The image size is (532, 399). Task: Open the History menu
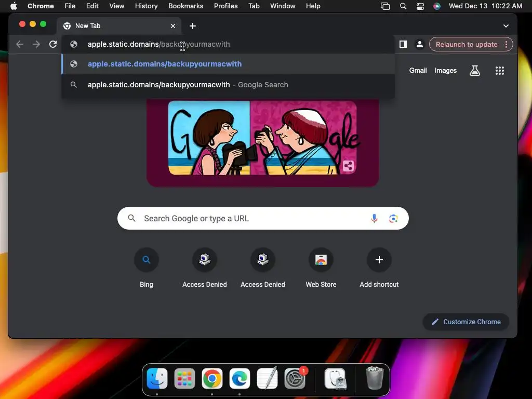click(x=146, y=6)
